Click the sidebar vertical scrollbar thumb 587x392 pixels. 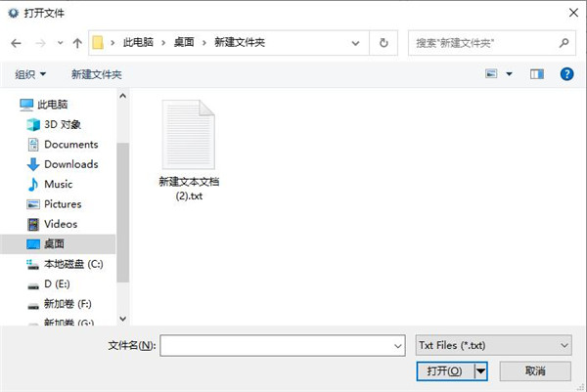click(123, 212)
